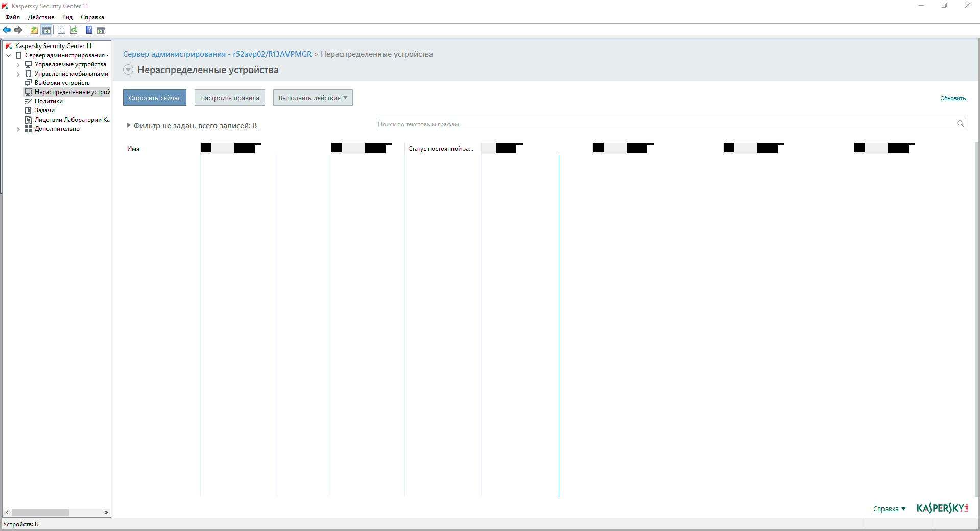Click the green refresh toolbar icon
Viewport: 980px width, 531px height.
74,30
